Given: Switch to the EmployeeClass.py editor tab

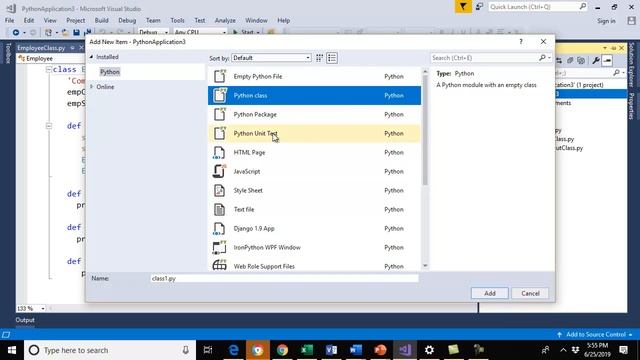Looking at the screenshot, I should click(x=41, y=48).
